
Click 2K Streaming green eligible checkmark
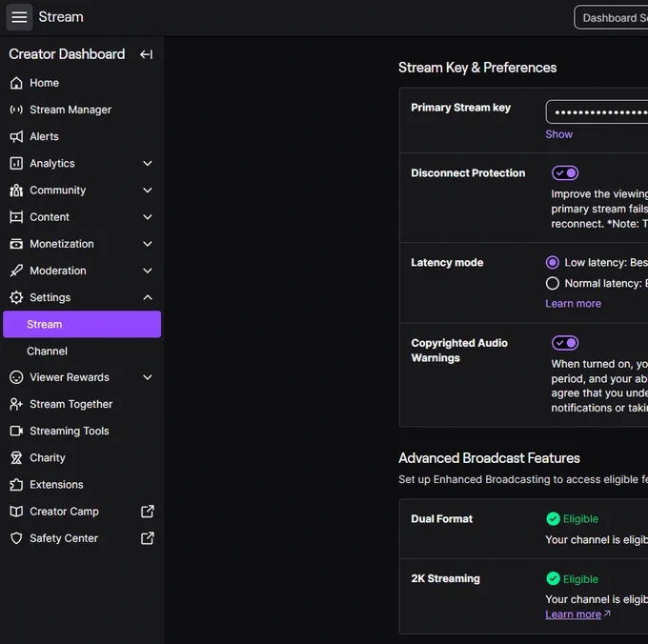click(553, 578)
